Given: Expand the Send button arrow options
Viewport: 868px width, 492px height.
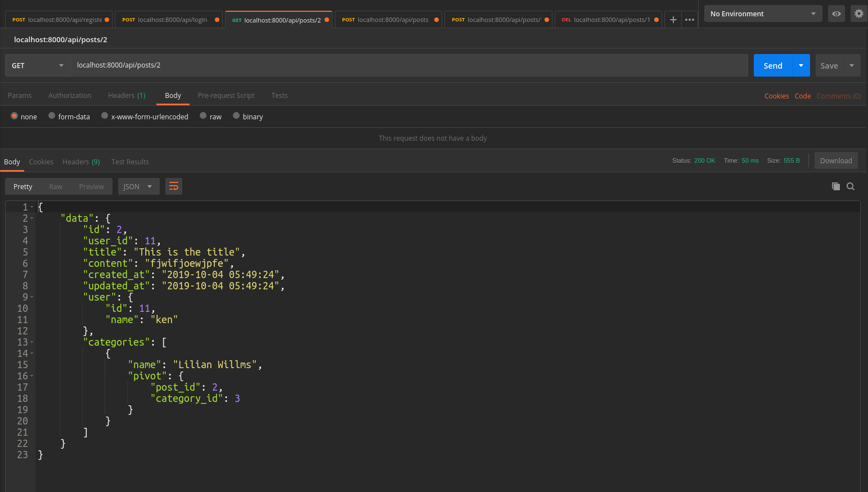Looking at the screenshot, I should coord(801,65).
